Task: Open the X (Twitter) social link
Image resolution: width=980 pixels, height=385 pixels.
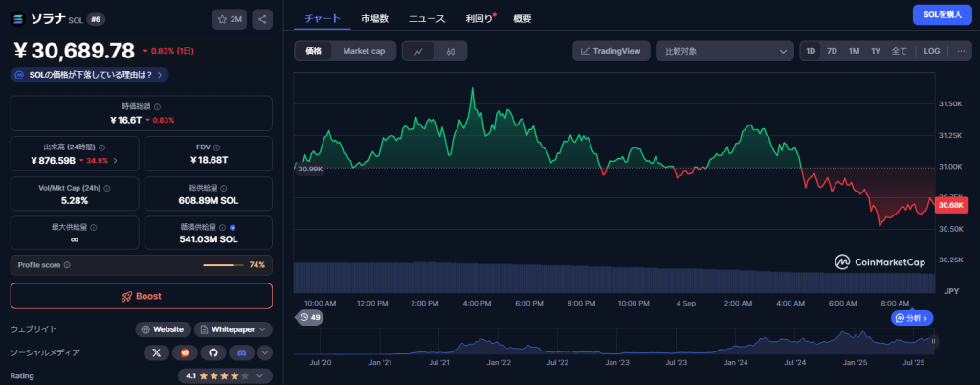Action: [x=156, y=352]
